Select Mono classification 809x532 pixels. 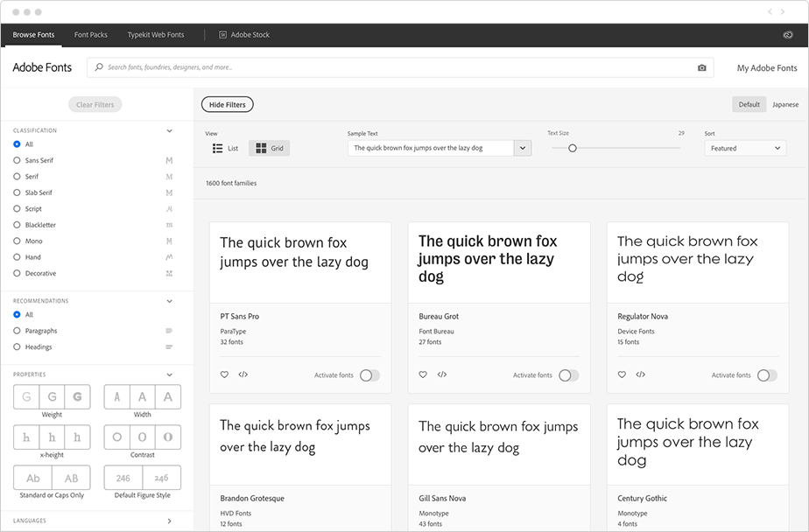point(28,241)
